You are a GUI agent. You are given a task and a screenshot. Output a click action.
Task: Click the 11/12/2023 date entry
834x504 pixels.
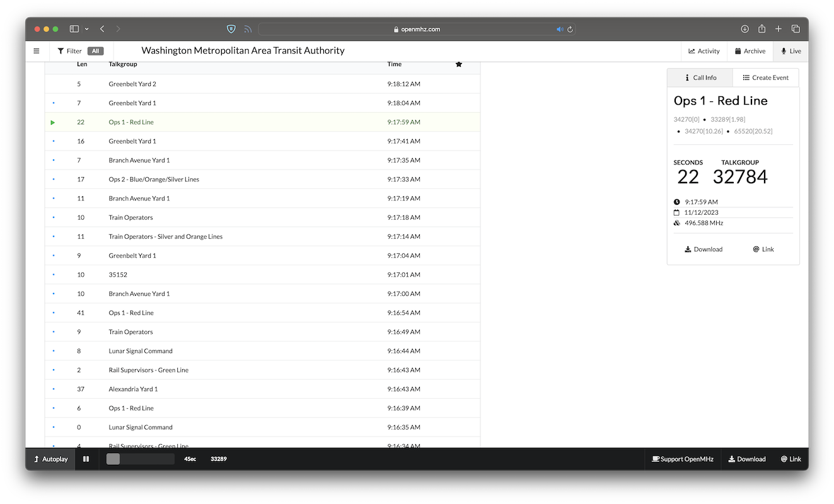tap(702, 212)
